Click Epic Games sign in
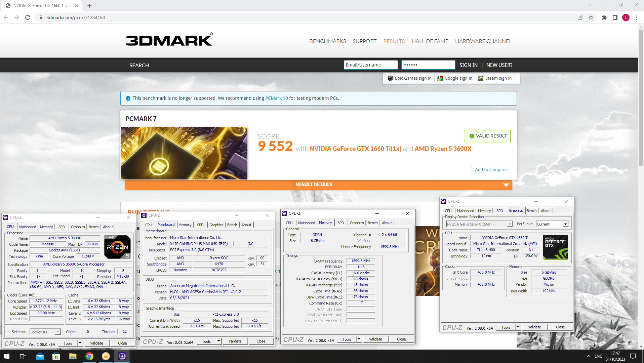Screen dimensions: 644x363 (409, 78)
